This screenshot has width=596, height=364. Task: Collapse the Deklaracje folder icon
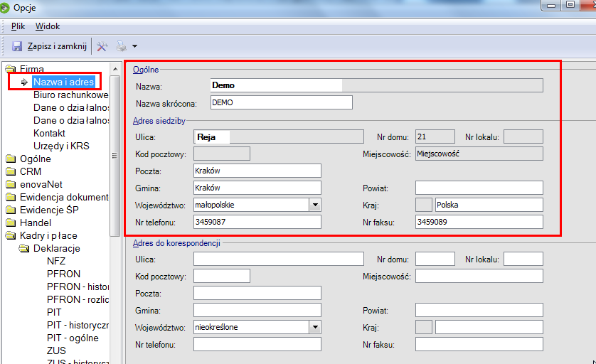(24, 249)
